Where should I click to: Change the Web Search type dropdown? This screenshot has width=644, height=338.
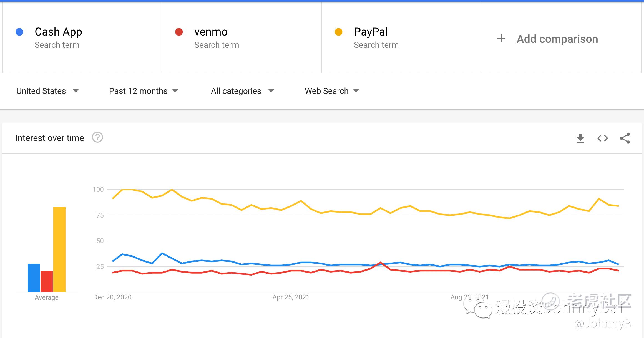pyautogui.click(x=332, y=91)
